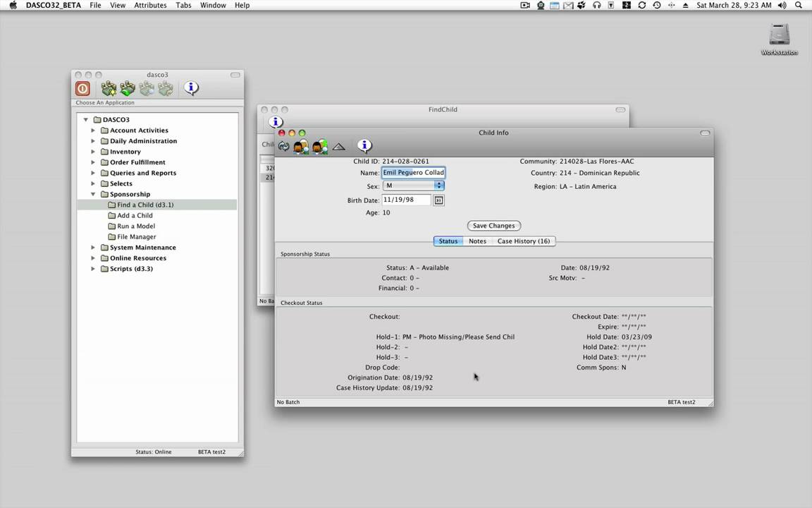Image resolution: width=812 pixels, height=508 pixels.
Task: Open the Window menu
Action: (213, 5)
